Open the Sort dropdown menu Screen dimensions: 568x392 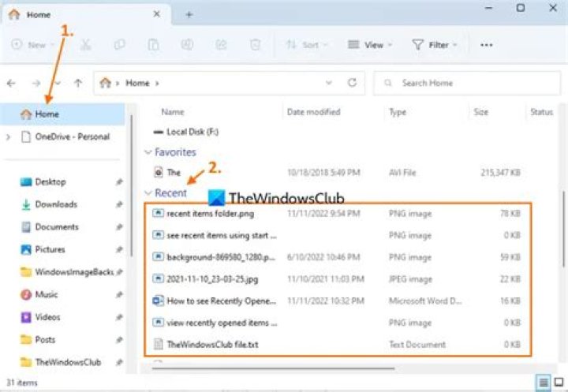(307, 44)
